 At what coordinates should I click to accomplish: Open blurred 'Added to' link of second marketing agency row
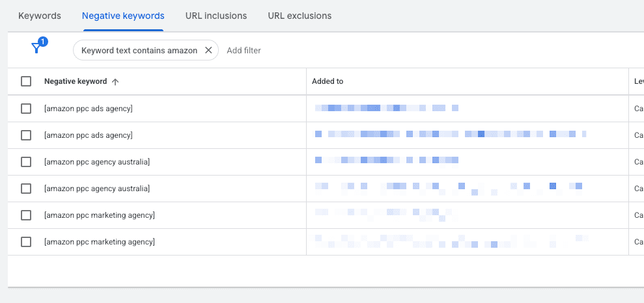pyautogui.click(x=452, y=241)
